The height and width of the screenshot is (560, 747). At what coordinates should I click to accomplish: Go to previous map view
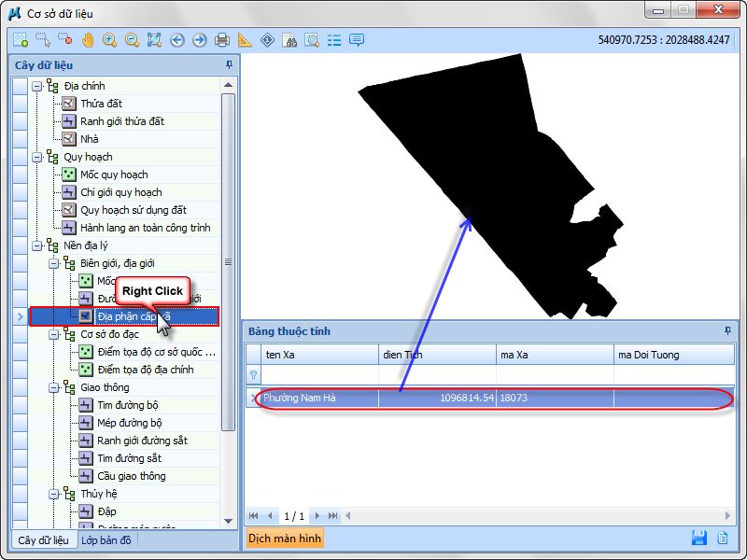point(177,40)
